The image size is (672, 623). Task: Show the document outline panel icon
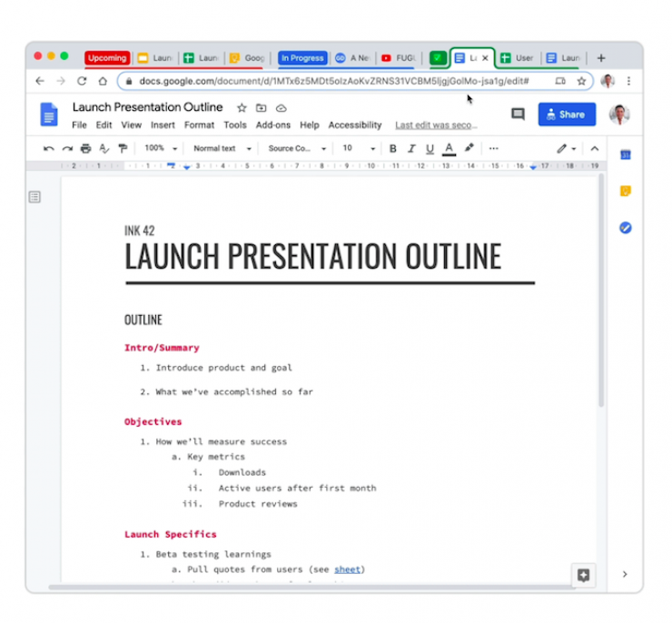click(35, 197)
